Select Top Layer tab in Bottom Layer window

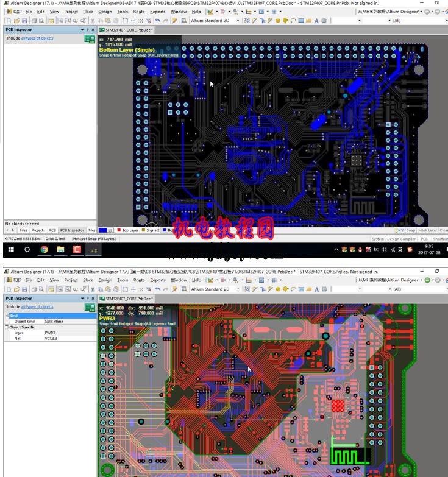(x=128, y=231)
